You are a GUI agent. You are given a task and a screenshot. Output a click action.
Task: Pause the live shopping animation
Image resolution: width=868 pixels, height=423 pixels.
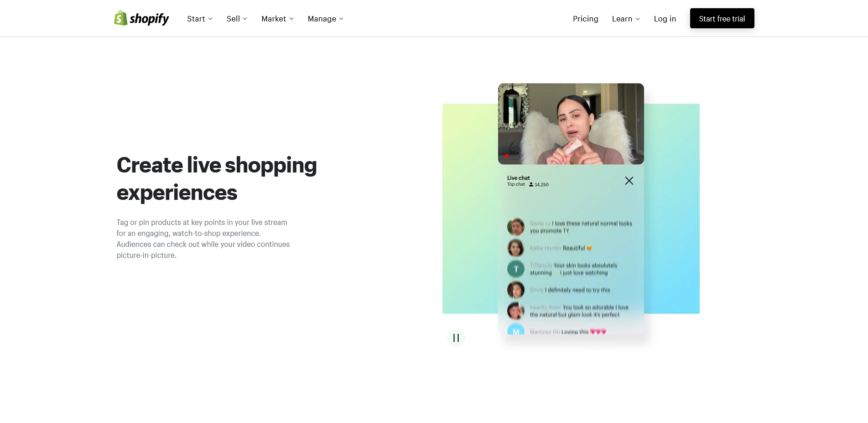click(456, 338)
